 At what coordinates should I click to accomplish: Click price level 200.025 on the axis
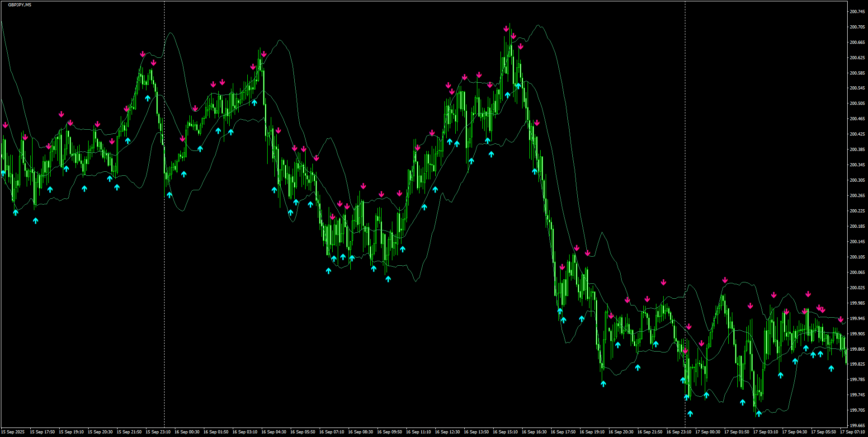(x=857, y=288)
